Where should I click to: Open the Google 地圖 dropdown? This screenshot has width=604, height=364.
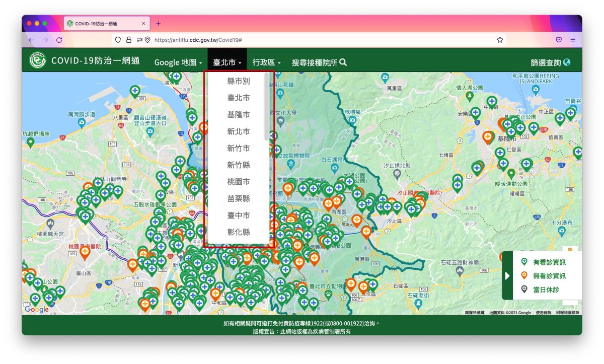coord(178,62)
